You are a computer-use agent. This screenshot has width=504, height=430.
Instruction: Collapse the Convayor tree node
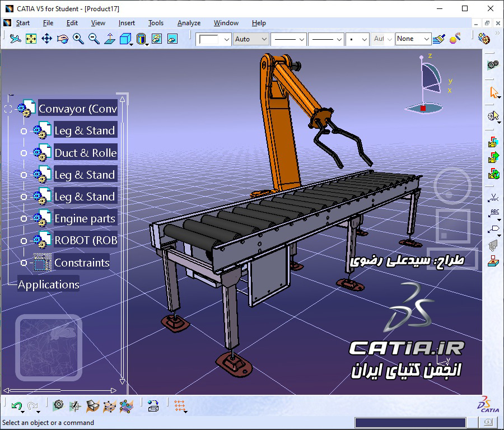8,108
